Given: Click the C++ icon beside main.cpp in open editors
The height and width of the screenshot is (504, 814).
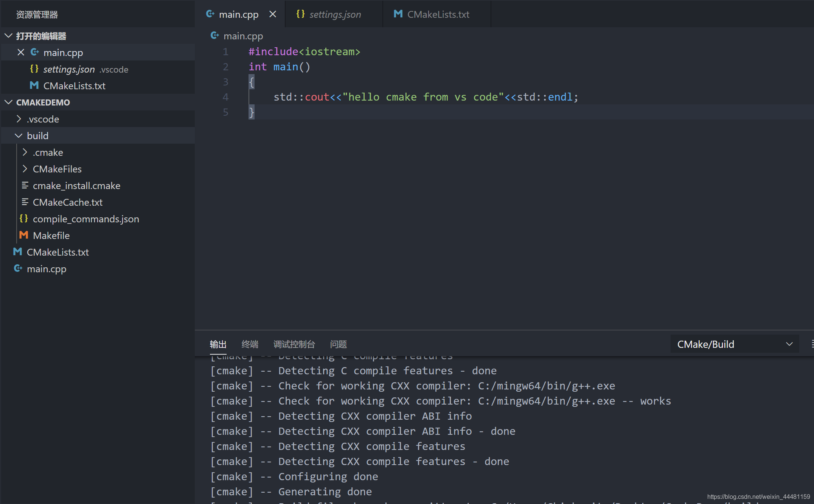Looking at the screenshot, I should pos(34,52).
